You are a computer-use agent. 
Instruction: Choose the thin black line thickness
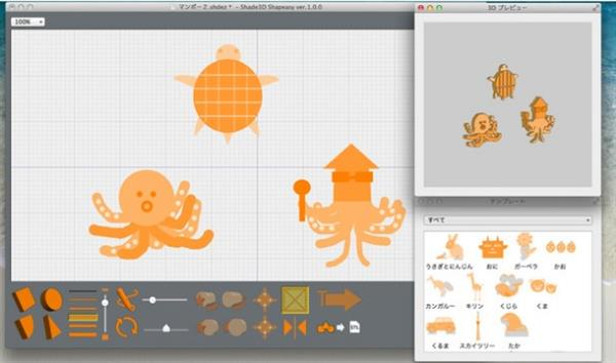coord(83,291)
